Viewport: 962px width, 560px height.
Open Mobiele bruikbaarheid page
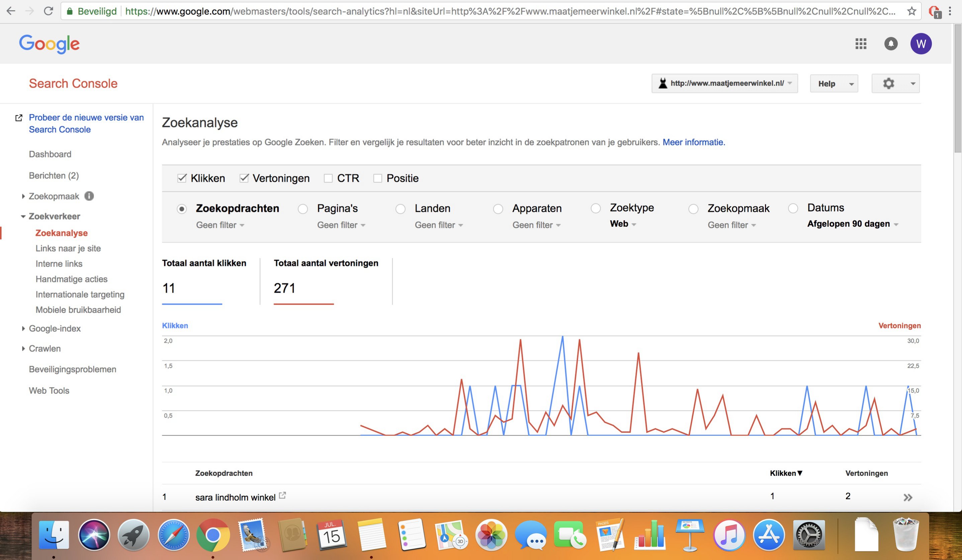coord(78,310)
